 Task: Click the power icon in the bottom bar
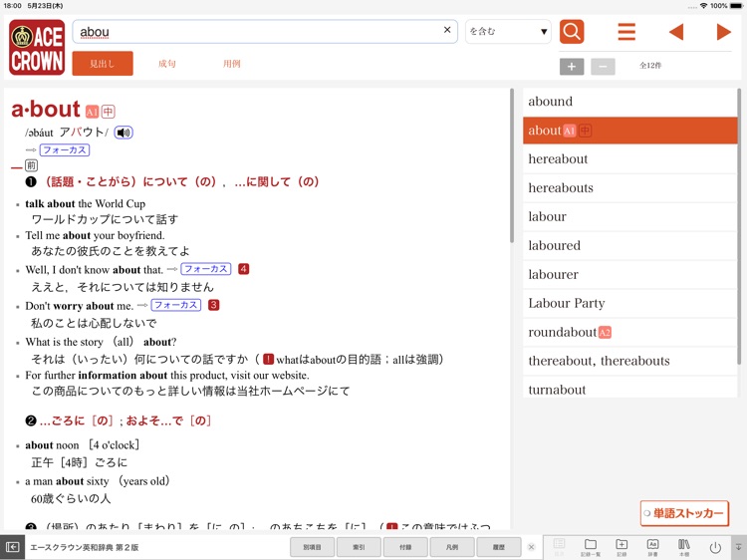pos(715,548)
